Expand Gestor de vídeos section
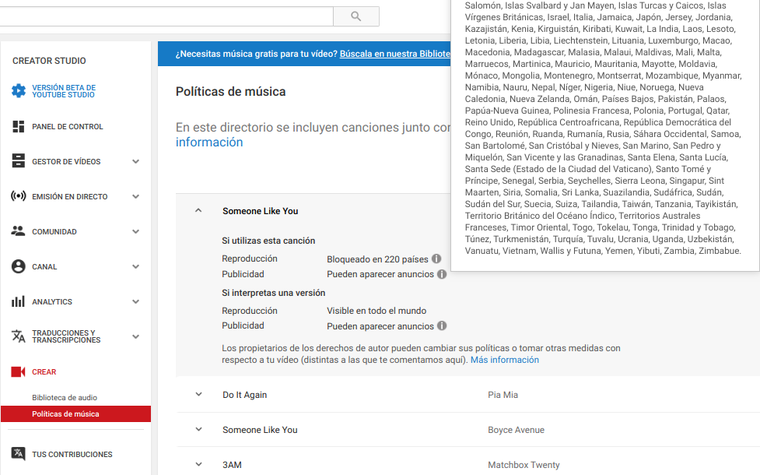The width and height of the screenshot is (760, 475). pos(136,161)
